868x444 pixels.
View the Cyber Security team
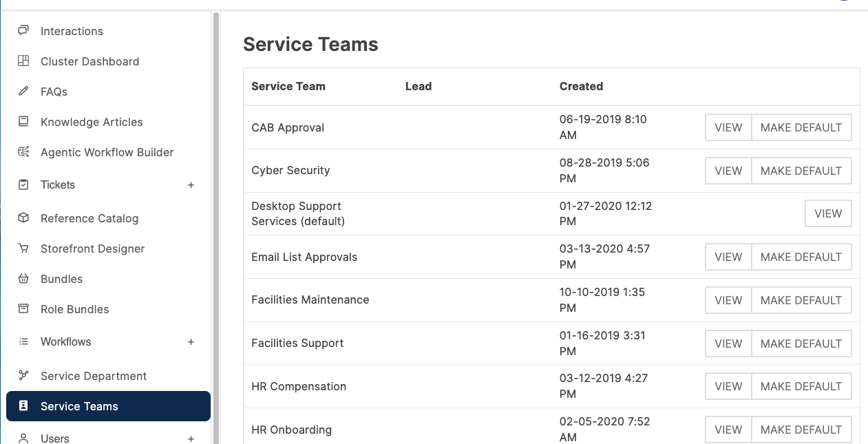pyautogui.click(x=728, y=170)
